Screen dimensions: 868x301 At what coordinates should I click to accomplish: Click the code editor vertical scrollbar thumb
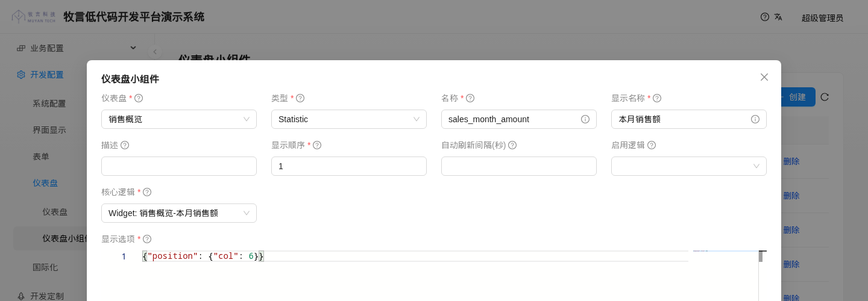click(x=761, y=256)
